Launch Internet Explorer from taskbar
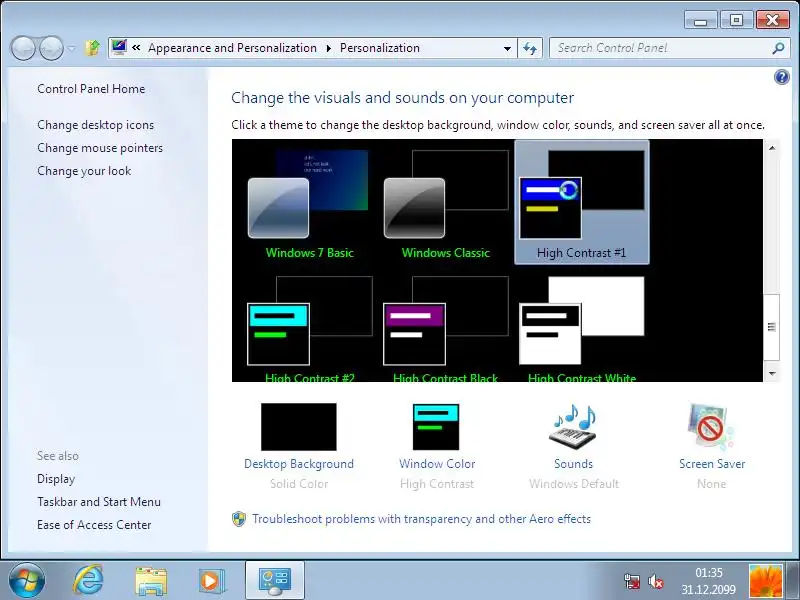This screenshot has height=600, width=800. click(89, 581)
